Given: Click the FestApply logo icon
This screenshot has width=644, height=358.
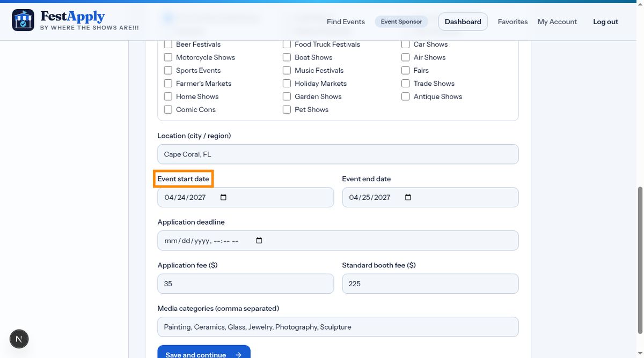Looking at the screenshot, I should tap(23, 20).
